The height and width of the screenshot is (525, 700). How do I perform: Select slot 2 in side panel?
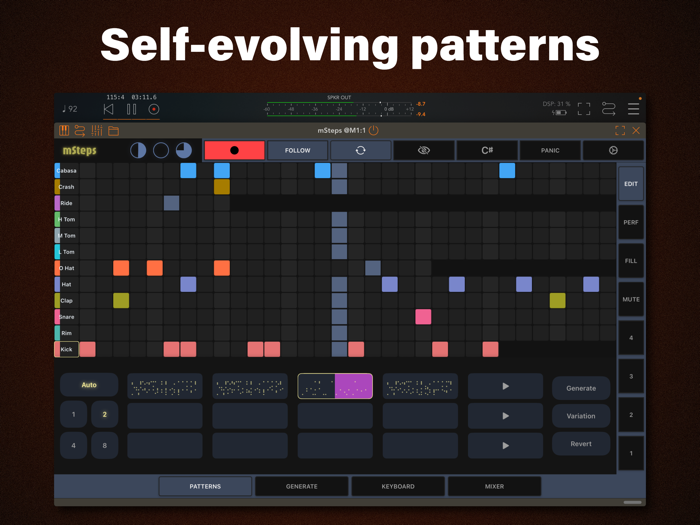[x=631, y=415]
